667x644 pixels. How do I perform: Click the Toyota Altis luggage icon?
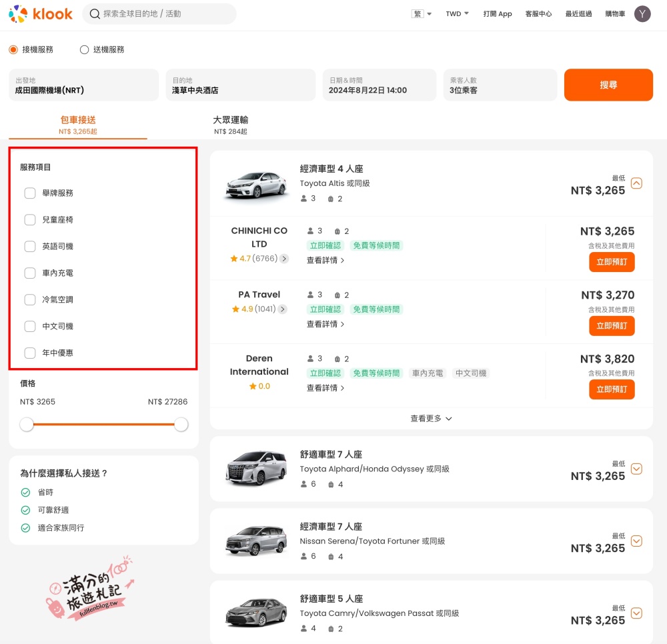(331, 199)
